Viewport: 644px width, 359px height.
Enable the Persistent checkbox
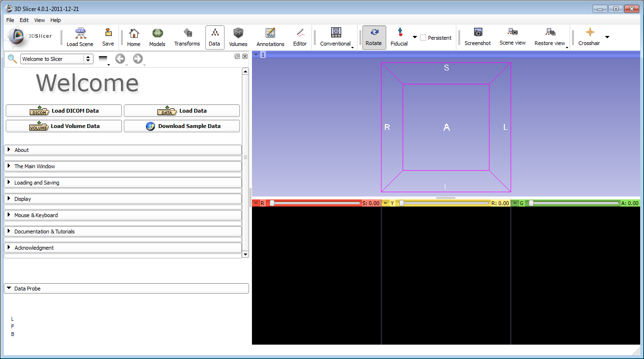tap(423, 38)
